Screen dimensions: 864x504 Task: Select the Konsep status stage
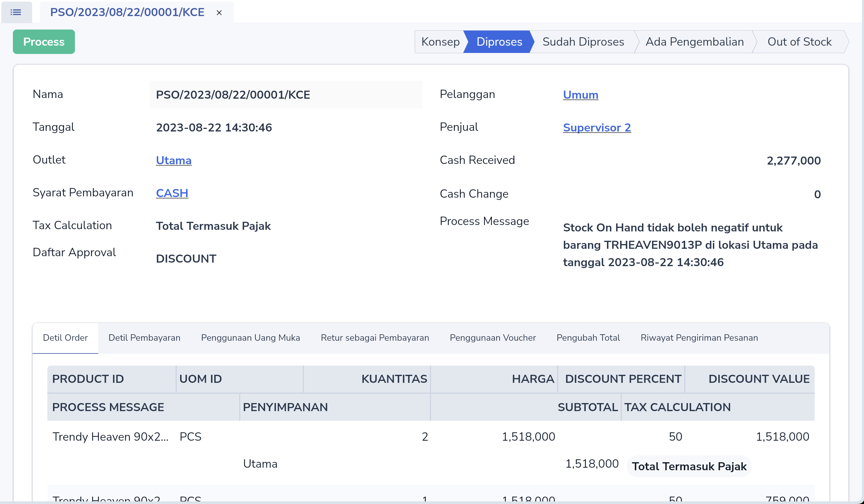click(440, 42)
